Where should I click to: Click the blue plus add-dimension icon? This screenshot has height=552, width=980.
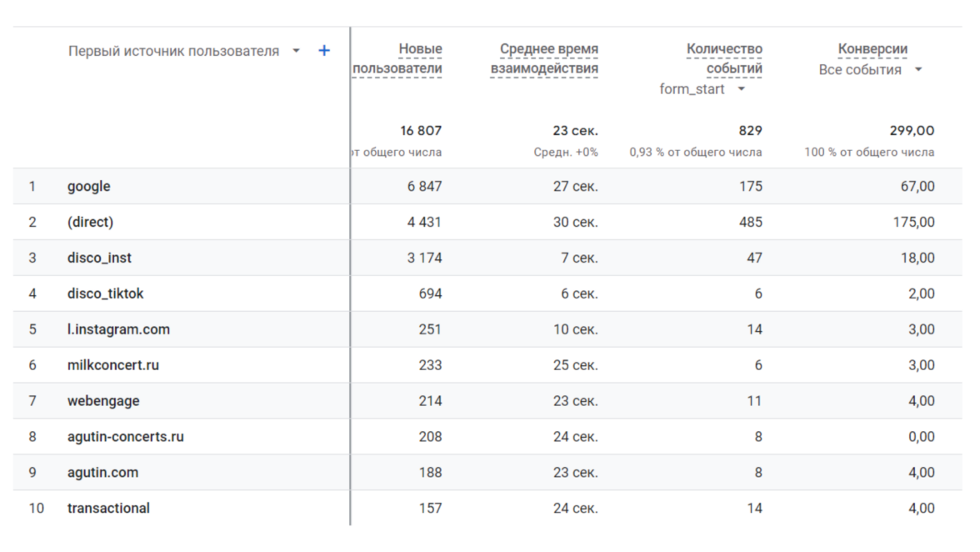324,51
